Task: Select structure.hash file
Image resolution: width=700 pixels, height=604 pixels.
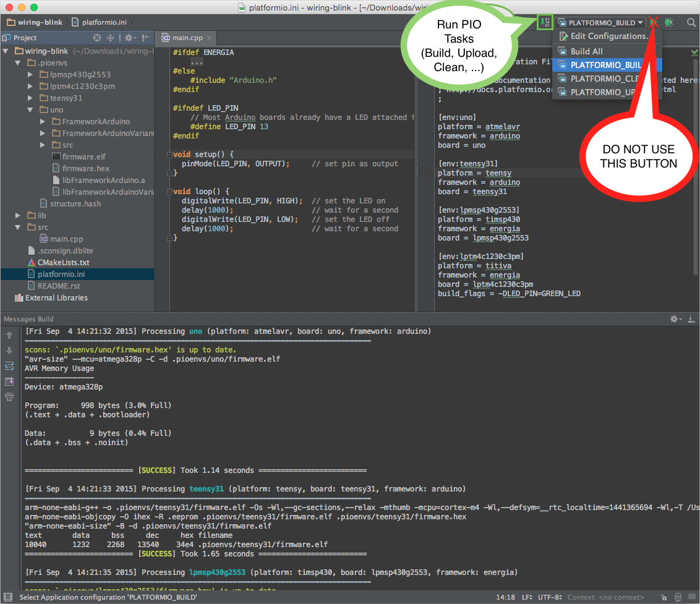Action: [x=70, y=203]
